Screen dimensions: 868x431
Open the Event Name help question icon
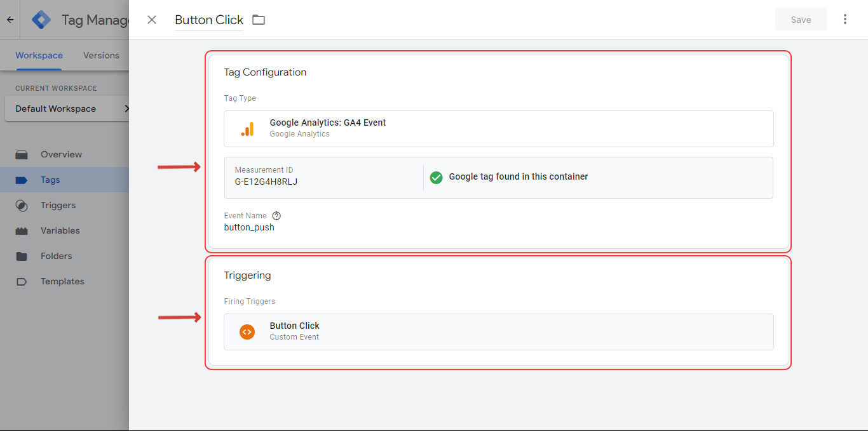[x=276, y=216]
